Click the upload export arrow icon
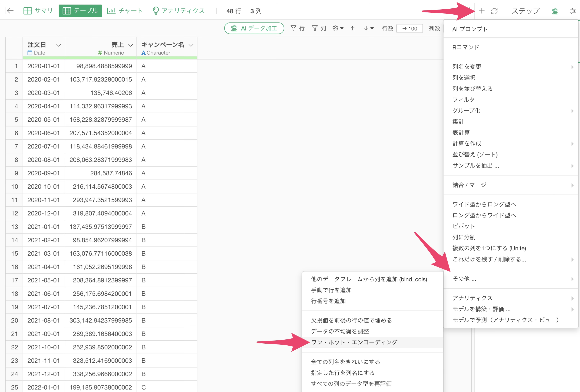The image size is (580, 392). point(352,28)
